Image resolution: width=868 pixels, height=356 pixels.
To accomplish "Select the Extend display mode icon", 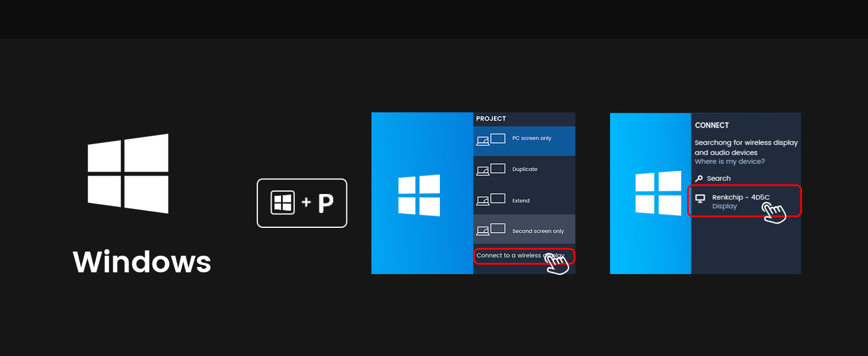I will (x=490, y=199).
